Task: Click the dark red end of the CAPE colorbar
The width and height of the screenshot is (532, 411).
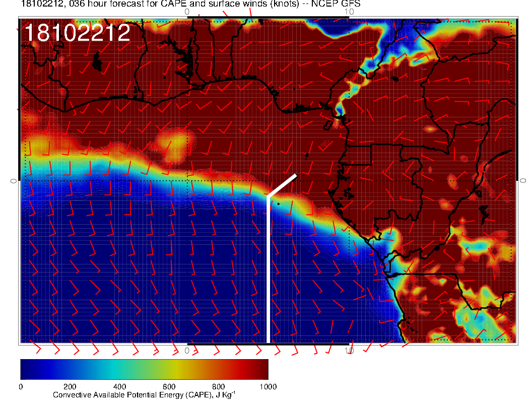Action: click(259, 369)
